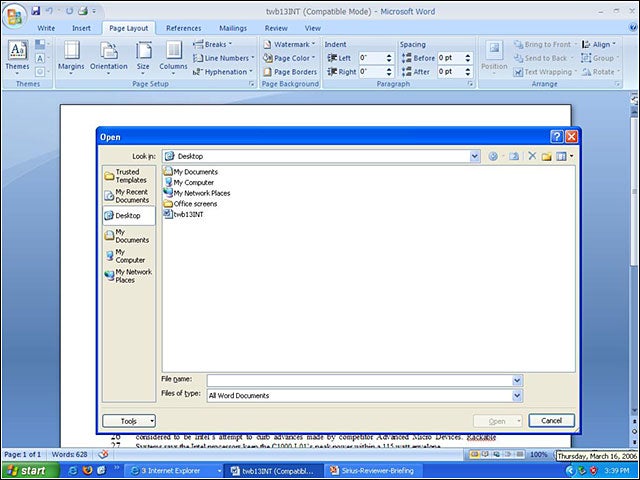Viewport: 640px width, 480px height.
Task: Switch to the Review tab
Action: tap(276, 28)
